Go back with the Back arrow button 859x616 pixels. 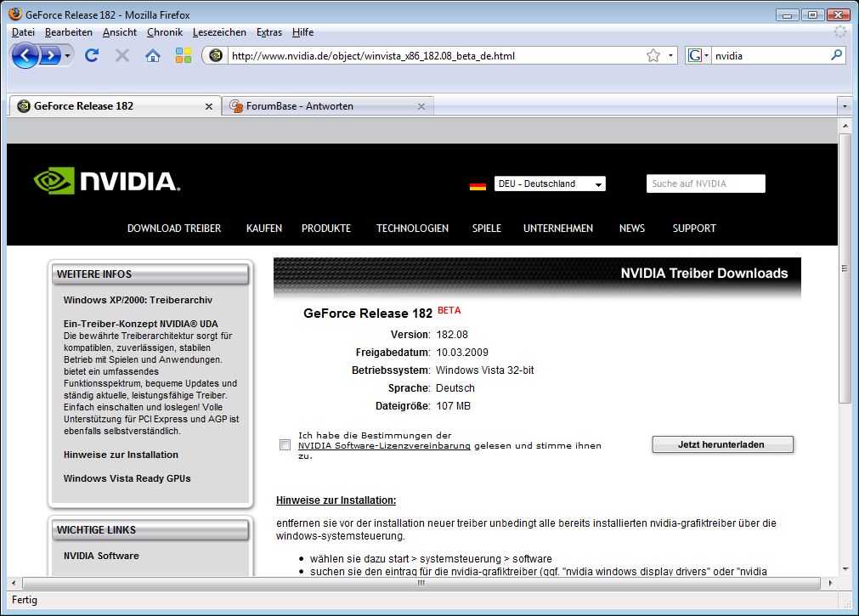coord(25,55)
